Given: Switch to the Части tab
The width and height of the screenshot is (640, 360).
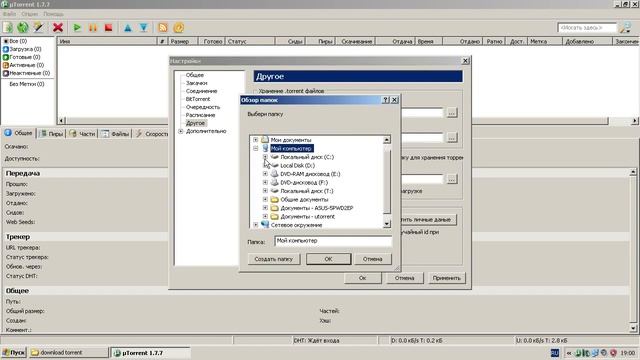Looking at the screenshot, I should 82,133.
